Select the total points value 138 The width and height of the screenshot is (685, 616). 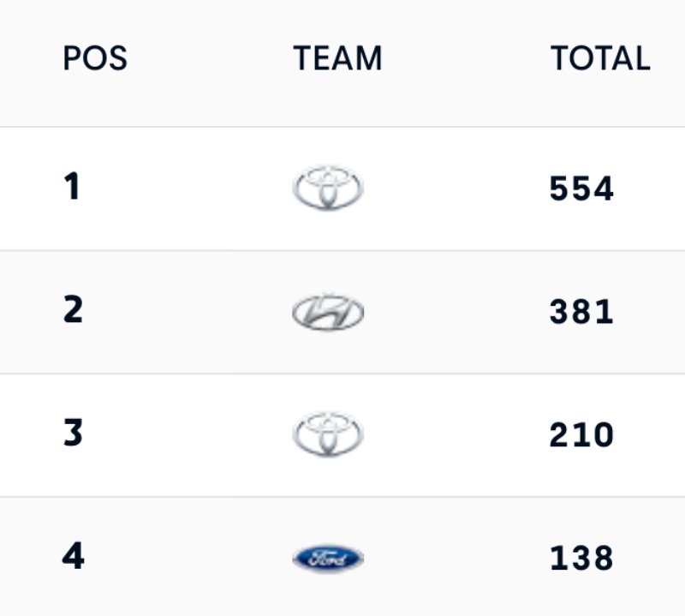tap(581, 558)
